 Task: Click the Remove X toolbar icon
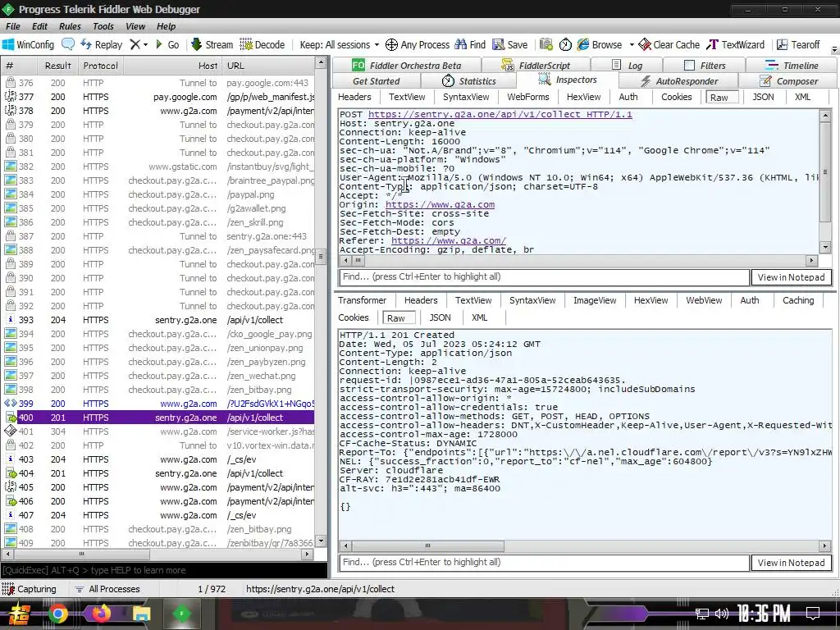(x=135, y=44)
